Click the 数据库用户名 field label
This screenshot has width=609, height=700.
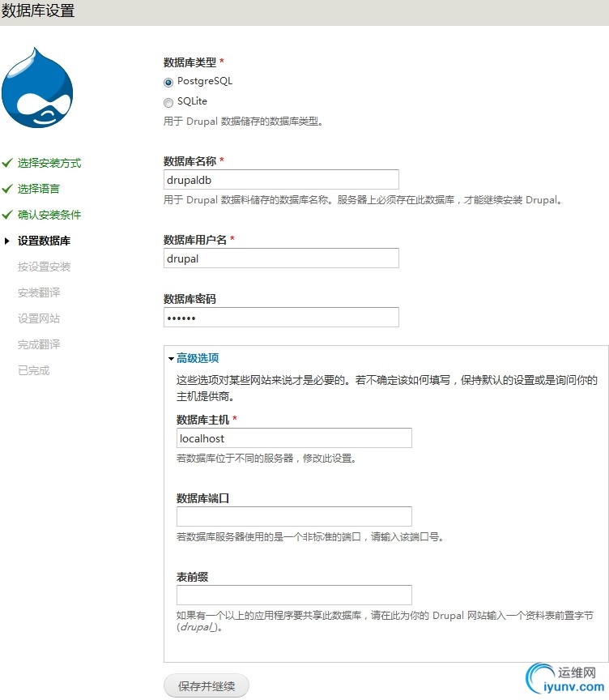click(x=195, y=240)
